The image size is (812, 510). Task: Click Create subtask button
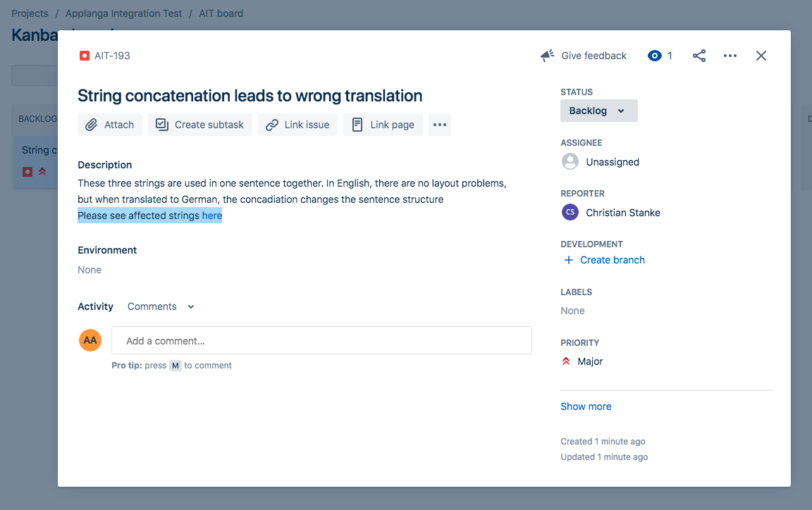click(x=200, y=125)
